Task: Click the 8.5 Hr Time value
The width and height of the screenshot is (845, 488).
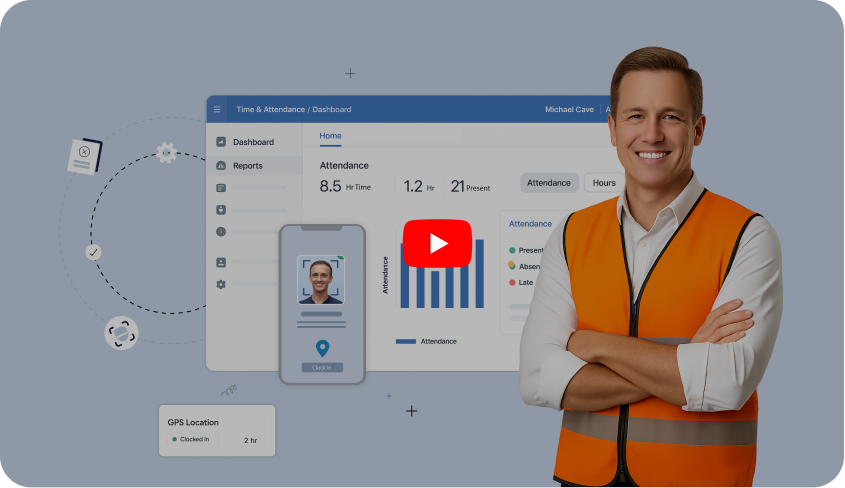Action: pos(345,186)
